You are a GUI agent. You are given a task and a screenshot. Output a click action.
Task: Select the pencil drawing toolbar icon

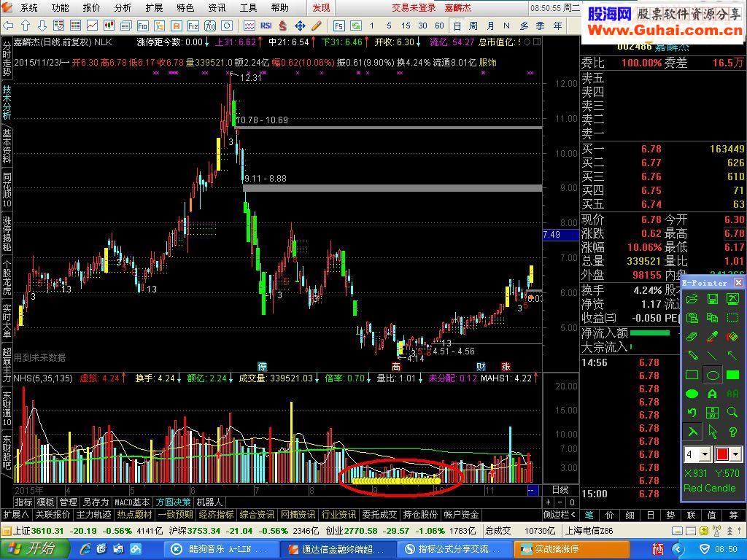click(317, 26)
